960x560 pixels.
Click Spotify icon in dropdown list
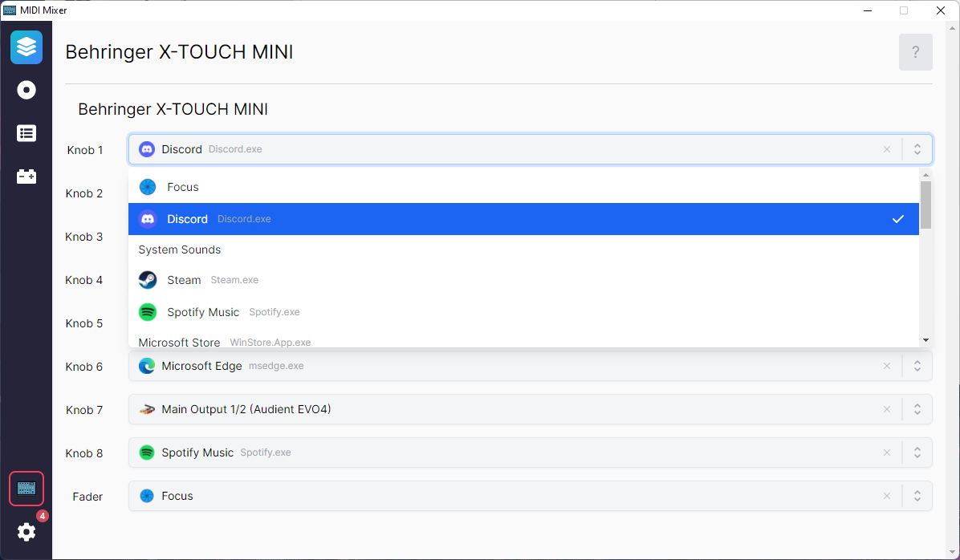(x=148, y=312)
